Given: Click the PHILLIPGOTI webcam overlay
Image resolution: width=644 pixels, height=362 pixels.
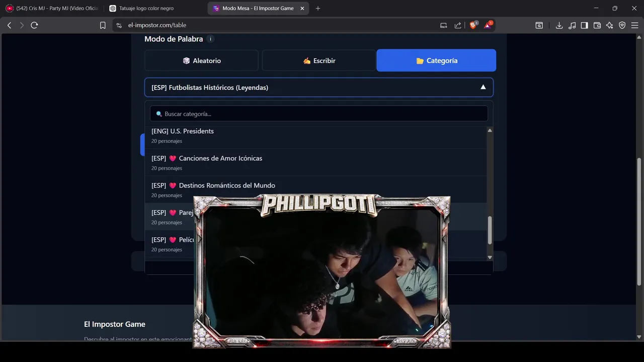Looking at the screenshot, I should [x=322, y=271].
